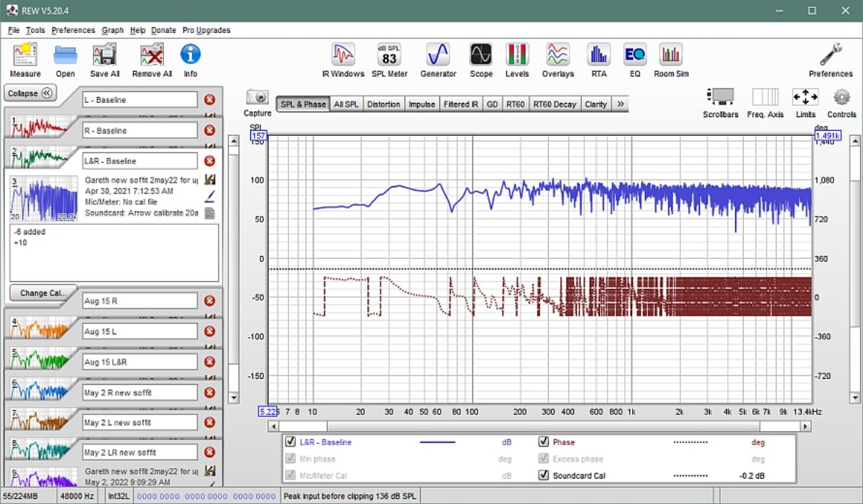Viewport: 863px width, 504px height.
Task: Click the Measure icon
Action: click(x=25, y=55)
